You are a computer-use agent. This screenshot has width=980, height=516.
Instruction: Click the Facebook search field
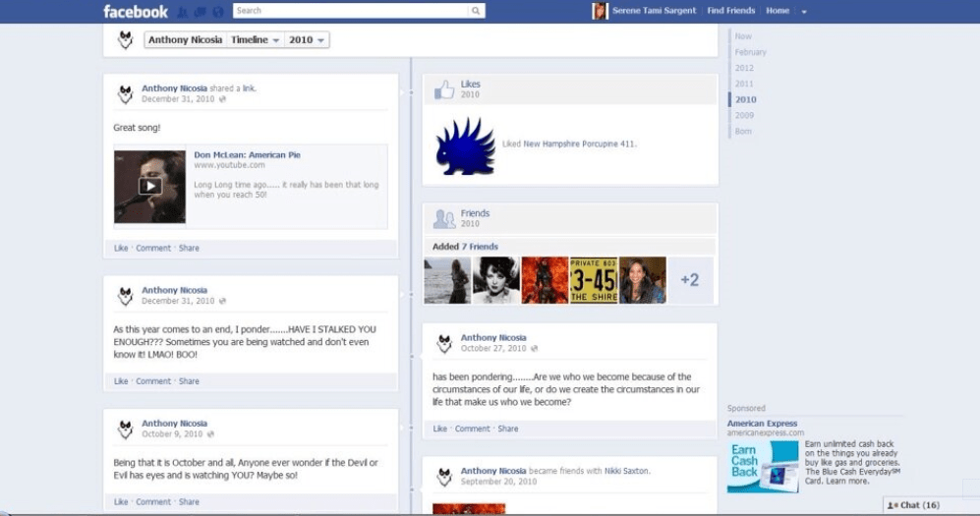click(351, 11)
